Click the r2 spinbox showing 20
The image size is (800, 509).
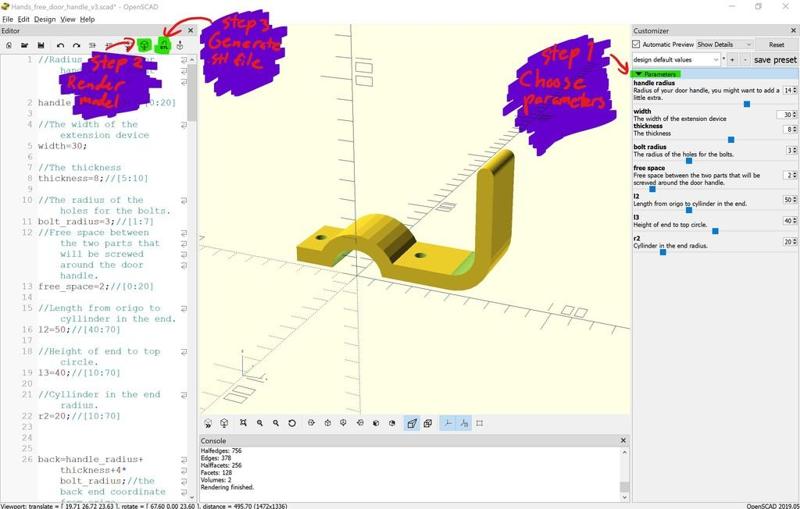click(x=789, y=242)
